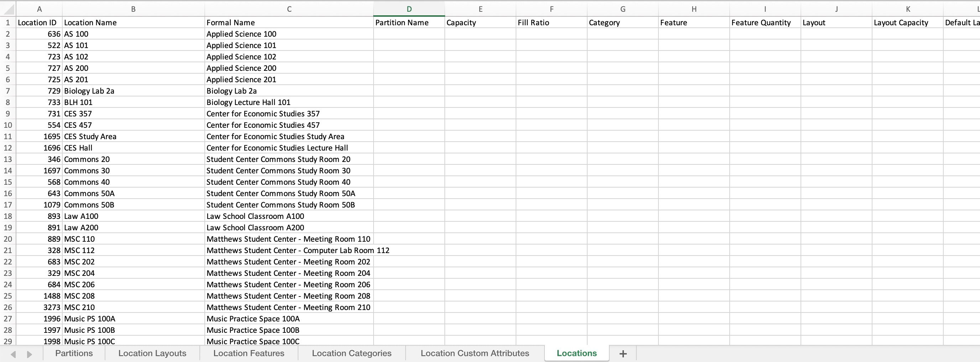980x362 pixels.
Task: Click the Feature Quantity header cell
Action: click(x=765, y=22)
